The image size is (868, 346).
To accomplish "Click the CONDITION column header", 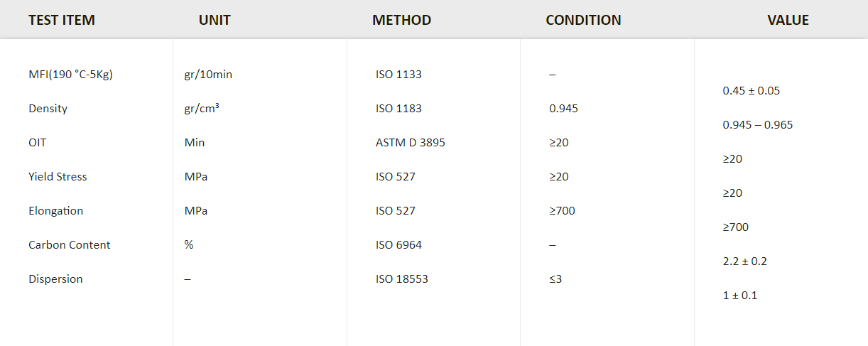I will point(583,20).
